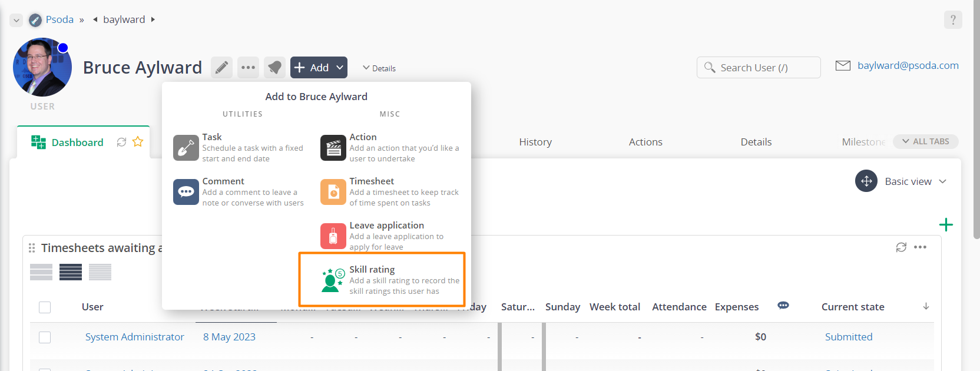Image resolution: width=980 pixels, height=371 pixels.
Task: Favorite the Dashboard tab with star icon
Action: [x=138, y=142]
